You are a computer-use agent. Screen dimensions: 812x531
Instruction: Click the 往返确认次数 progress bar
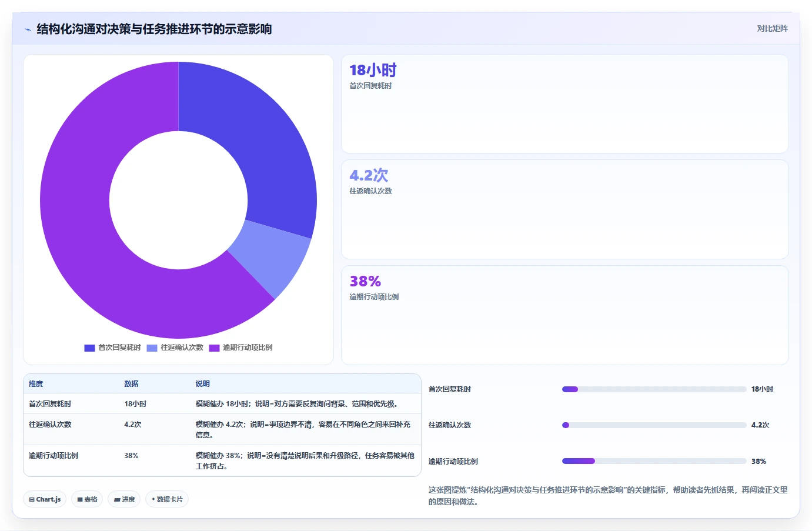point(654,425)
